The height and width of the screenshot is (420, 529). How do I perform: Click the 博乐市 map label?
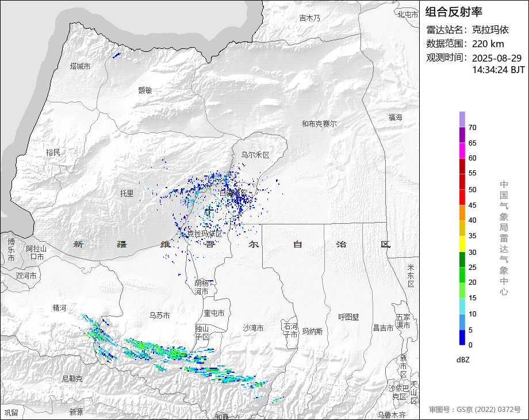click(11, 250)
